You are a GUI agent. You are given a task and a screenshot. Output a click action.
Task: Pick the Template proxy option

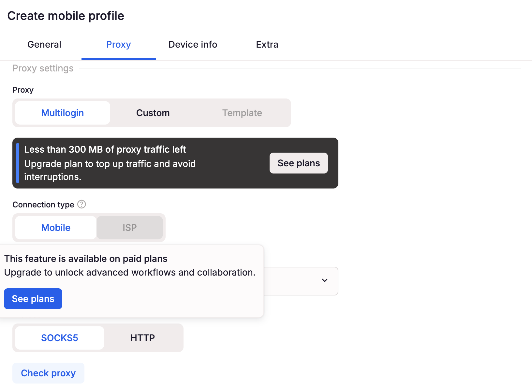242,113
